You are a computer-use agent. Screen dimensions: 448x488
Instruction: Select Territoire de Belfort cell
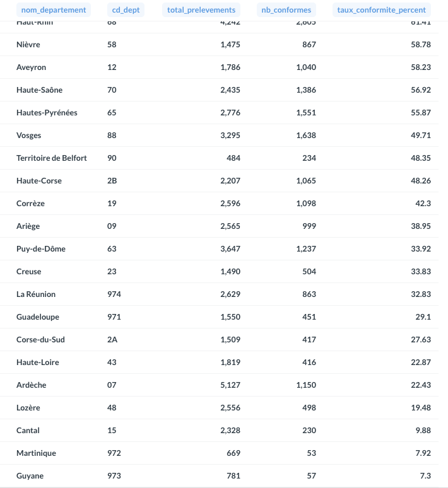52,158
